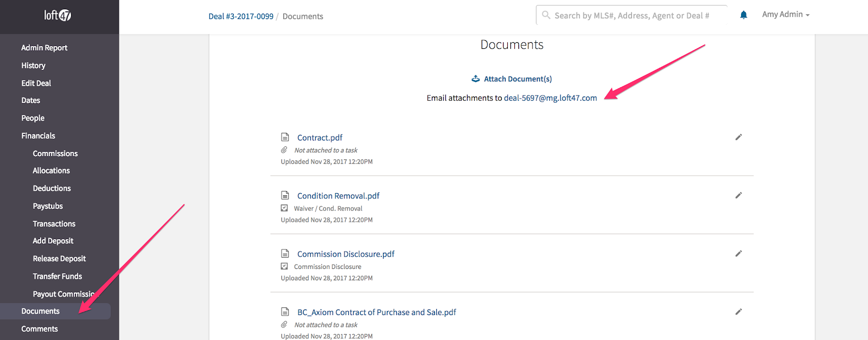
Task: Click pencil icon for Commission Disclosure.pdf
Action: click(x=738, y=253)
